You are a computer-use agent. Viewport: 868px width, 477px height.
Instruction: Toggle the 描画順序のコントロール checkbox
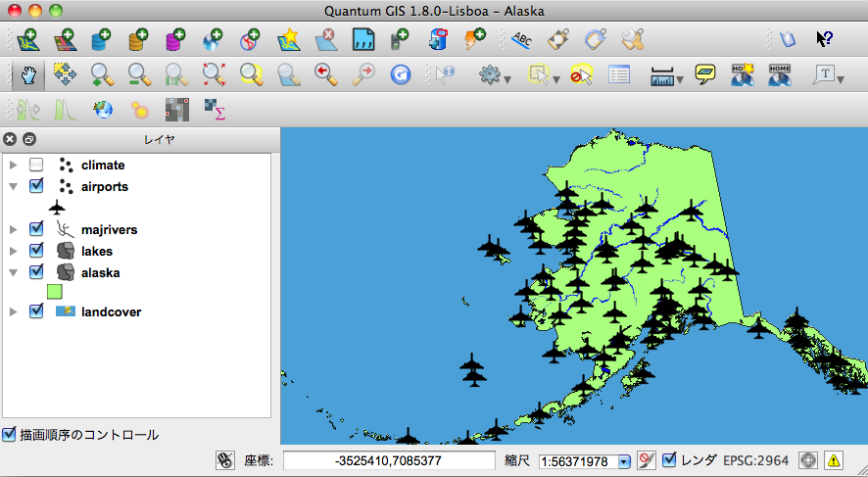point(10,435)
